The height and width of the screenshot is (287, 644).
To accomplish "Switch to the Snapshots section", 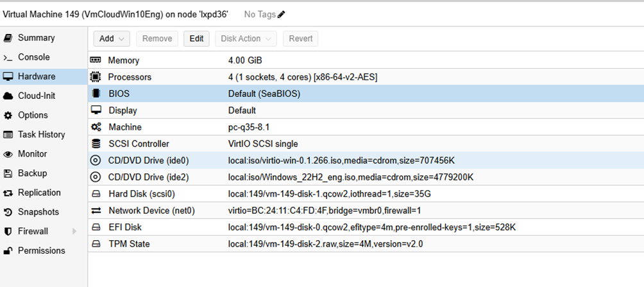I will [x=38, y=212].
